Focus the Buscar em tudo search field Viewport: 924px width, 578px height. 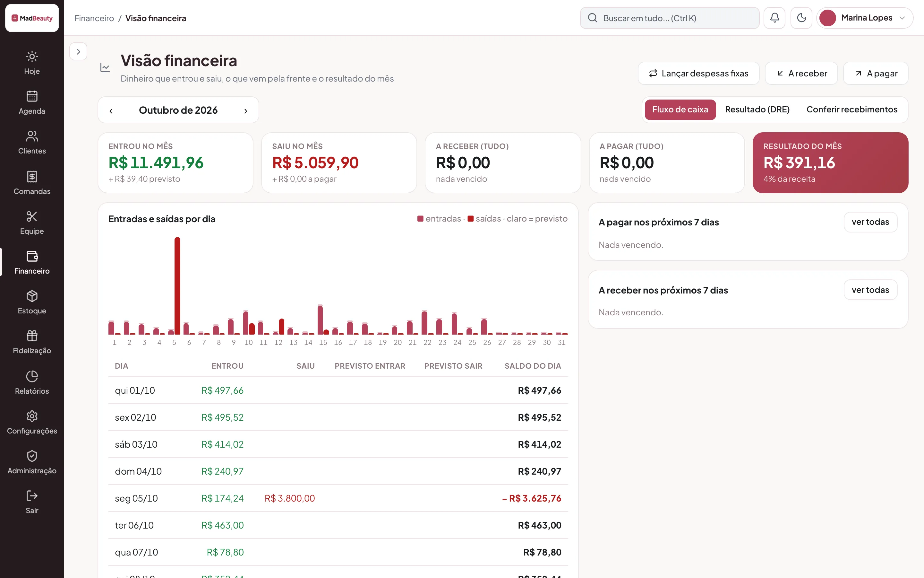(669, 18)
